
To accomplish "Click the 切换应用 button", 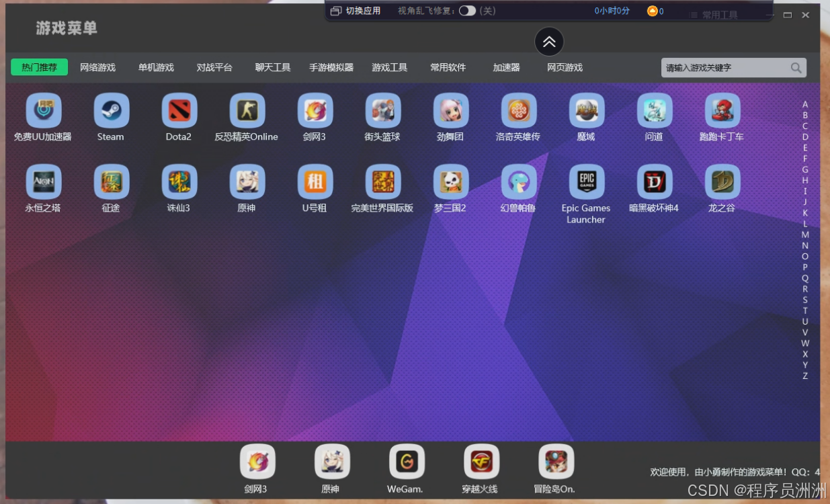I will pos(356,11).
